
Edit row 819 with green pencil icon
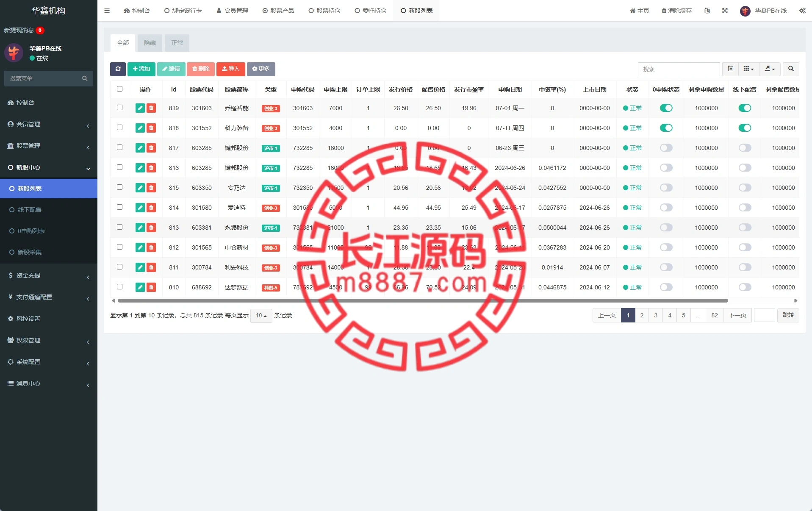tap(140, 108)
